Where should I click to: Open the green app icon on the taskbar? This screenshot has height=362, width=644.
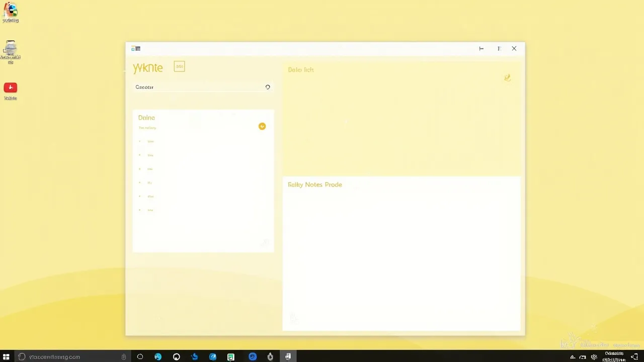click(231, 357)
